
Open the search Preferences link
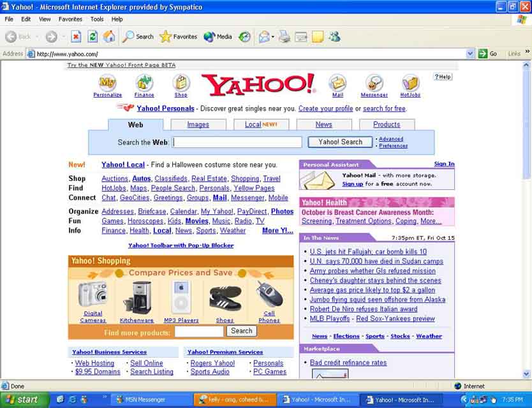pyautogui.click(x=393, y=146)
